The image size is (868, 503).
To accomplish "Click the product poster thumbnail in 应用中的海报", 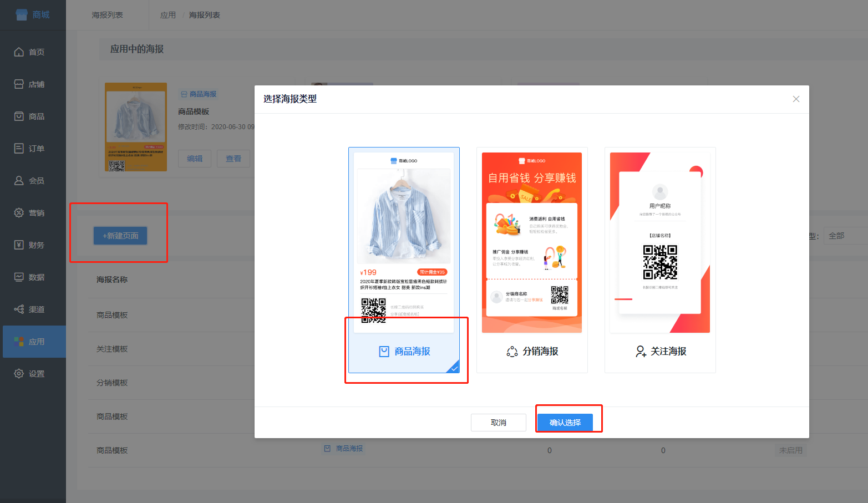I will (136, 127).
